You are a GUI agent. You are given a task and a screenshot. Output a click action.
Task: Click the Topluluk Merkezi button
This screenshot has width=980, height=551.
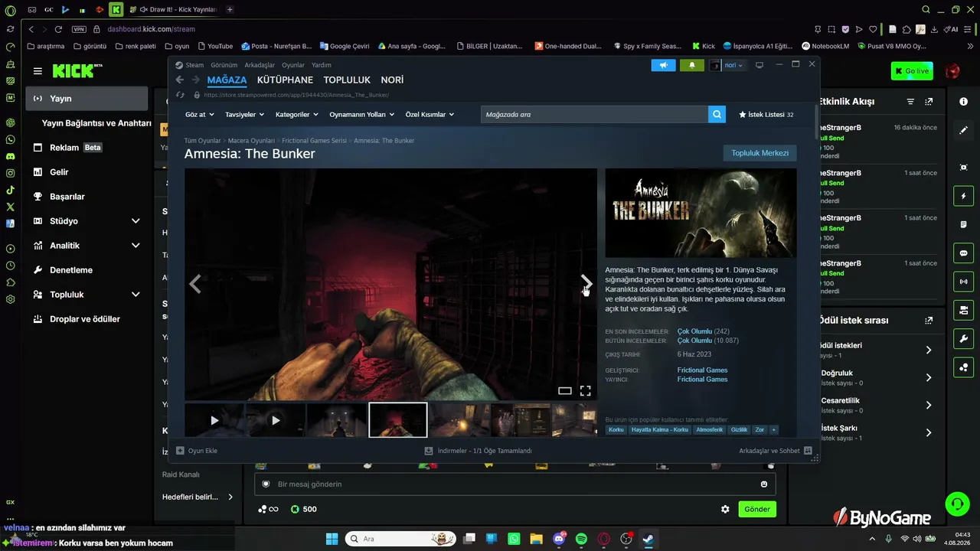(759, 153)
